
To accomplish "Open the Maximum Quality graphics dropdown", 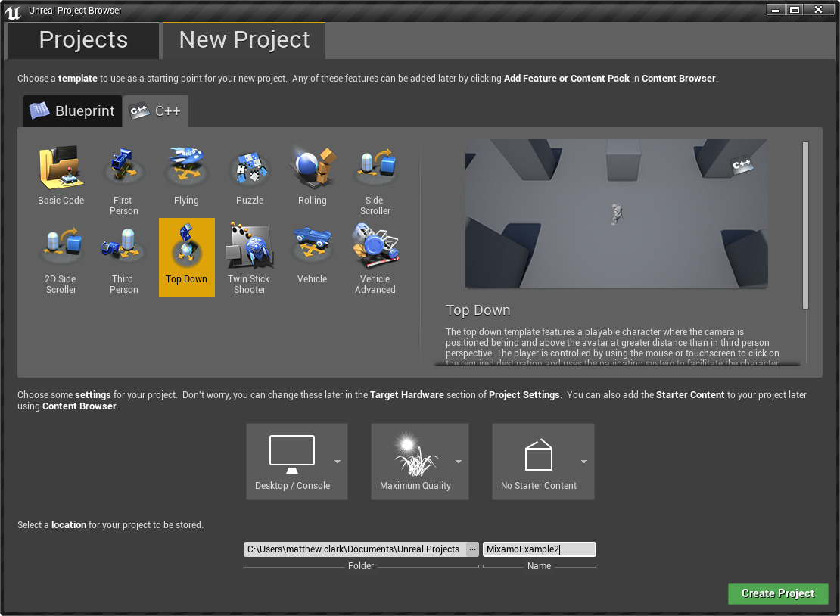I will 420,462.
